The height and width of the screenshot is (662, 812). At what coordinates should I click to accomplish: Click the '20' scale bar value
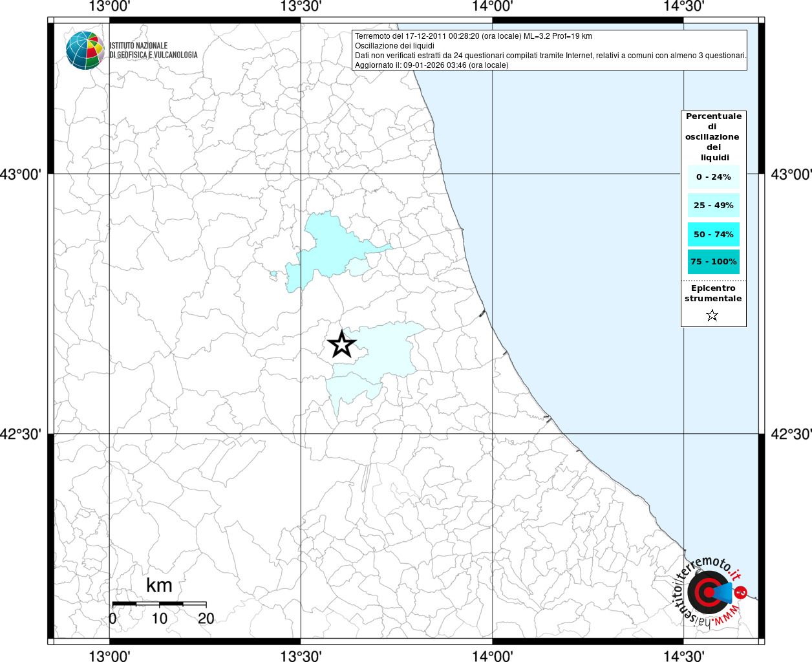[206, 618]
